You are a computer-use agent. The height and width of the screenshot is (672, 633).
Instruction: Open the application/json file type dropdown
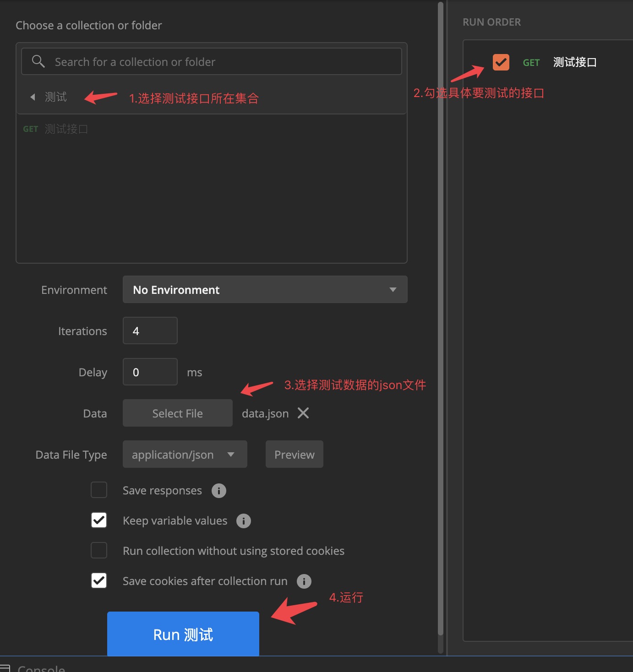(185, 454)
